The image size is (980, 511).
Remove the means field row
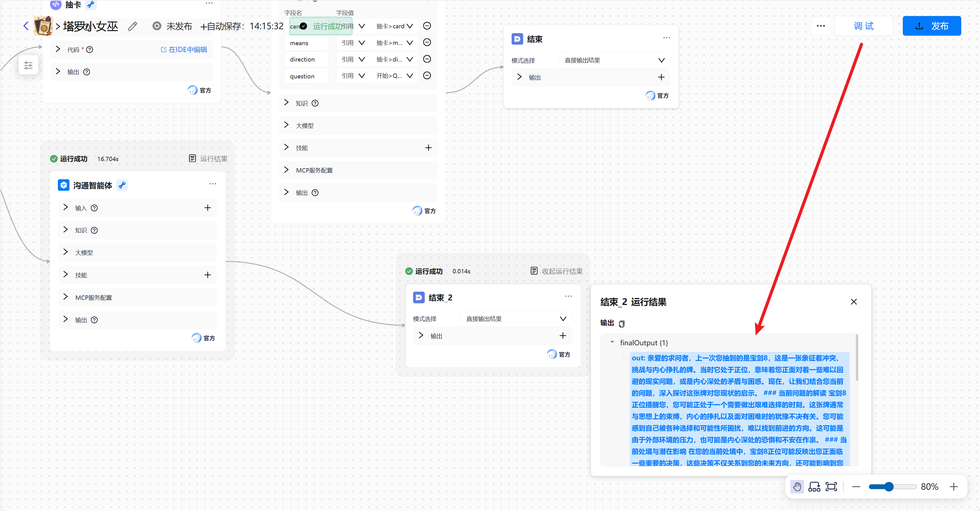427,42
